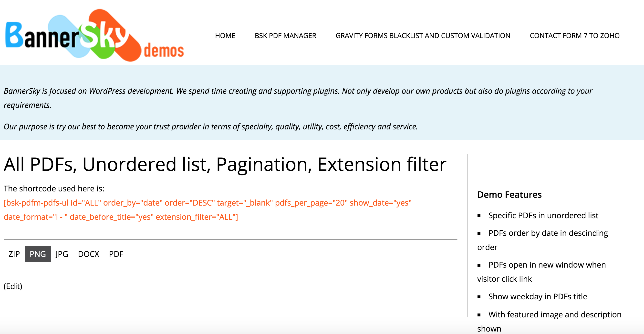Open PDFs open in new window link
This screenshot has height=334, width=644.
tap(547, 265)
